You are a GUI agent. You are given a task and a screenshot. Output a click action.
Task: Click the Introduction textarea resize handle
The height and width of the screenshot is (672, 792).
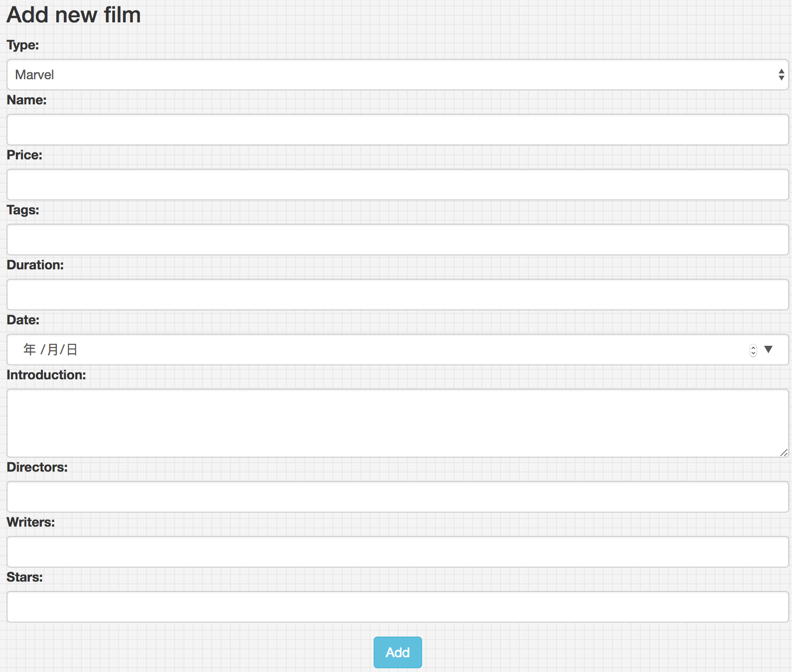[x=784, y=453]
